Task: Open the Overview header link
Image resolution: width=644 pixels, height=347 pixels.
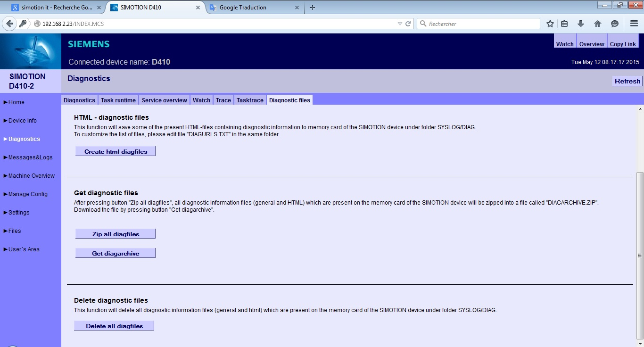Action: tap(592, 44)
